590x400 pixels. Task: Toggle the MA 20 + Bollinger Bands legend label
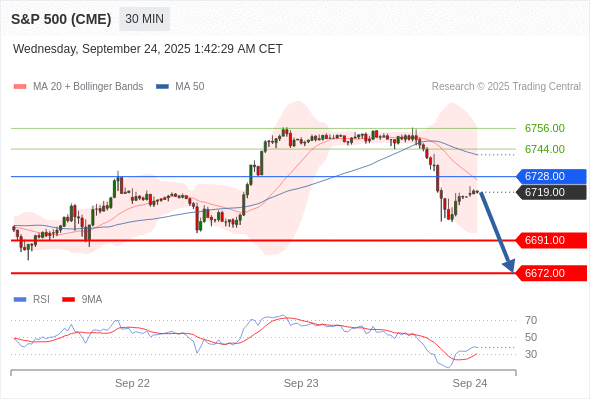pos(88,87)
